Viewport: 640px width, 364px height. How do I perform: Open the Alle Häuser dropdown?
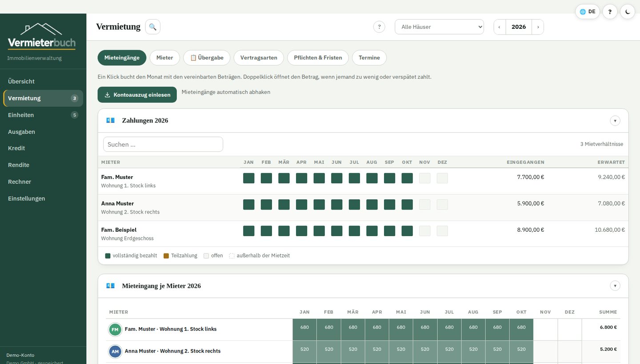point(439,27)
